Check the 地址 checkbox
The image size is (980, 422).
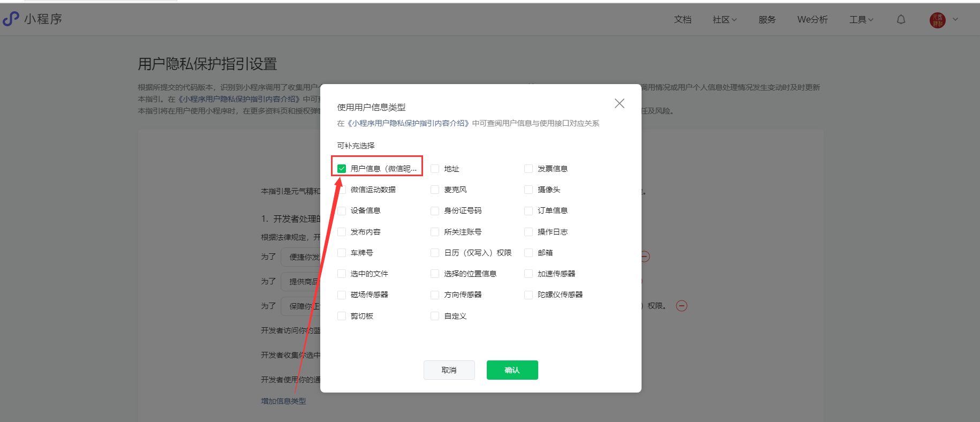click(x=435, y=169)
